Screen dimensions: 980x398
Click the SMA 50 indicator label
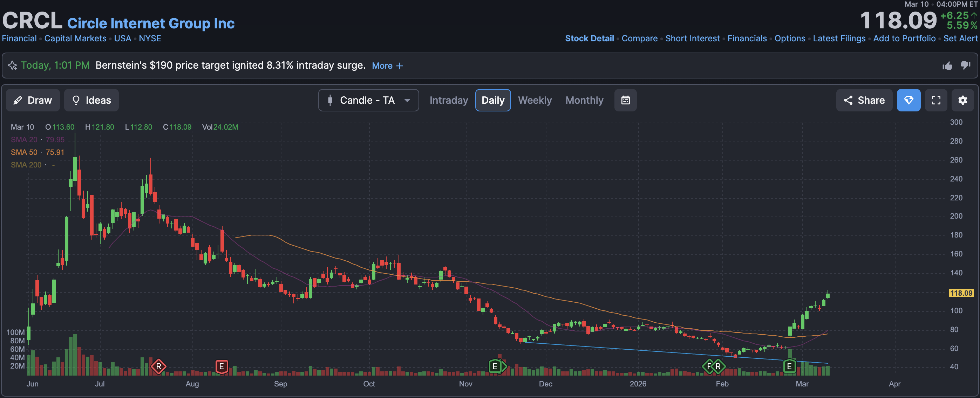pyautogui.click(x=24, y=152)
